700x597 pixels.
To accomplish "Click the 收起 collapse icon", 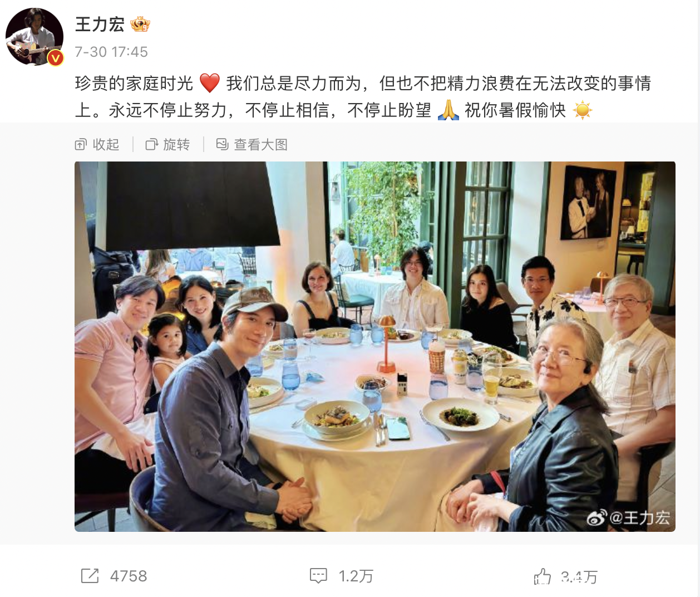I will pyautogui.click(x=81, y=145).
